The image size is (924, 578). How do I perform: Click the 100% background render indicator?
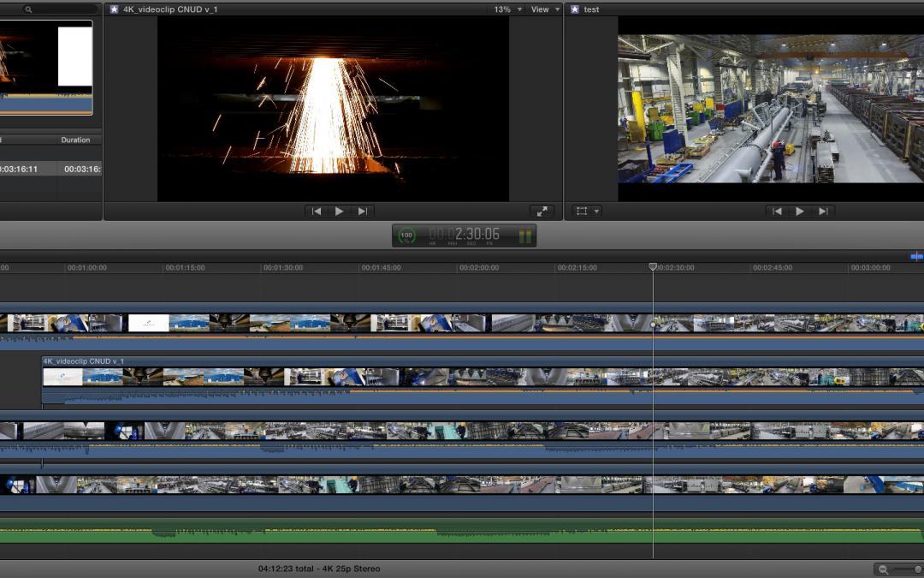(x=406, y=235)
